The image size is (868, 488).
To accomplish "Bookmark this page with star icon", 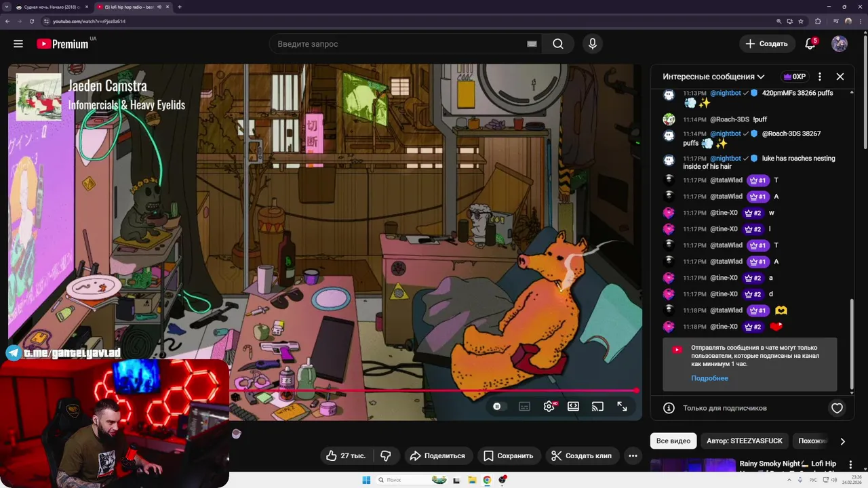I will [801, 21].
